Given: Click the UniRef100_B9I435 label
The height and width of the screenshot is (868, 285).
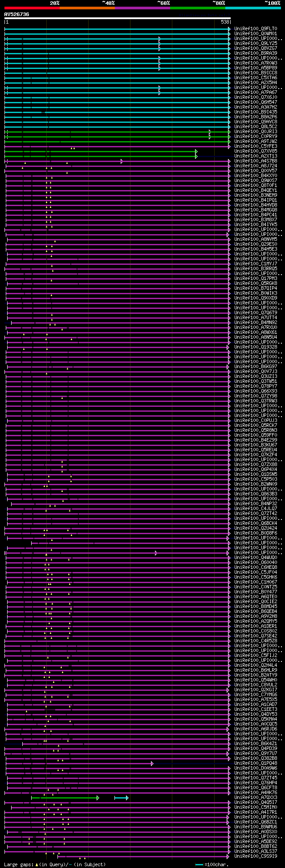Looking at the screenshot, I should [256, 112].
